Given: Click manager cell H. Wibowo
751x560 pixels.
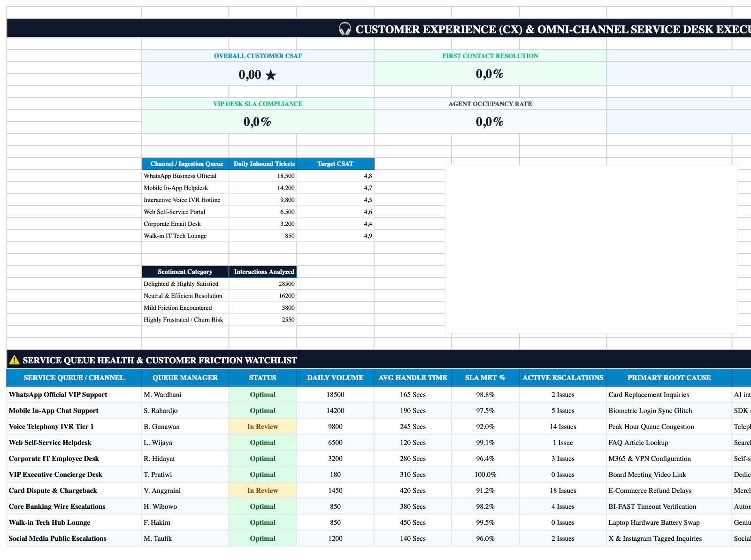Looking at the screenshot, I should click(x=185, y=506).
